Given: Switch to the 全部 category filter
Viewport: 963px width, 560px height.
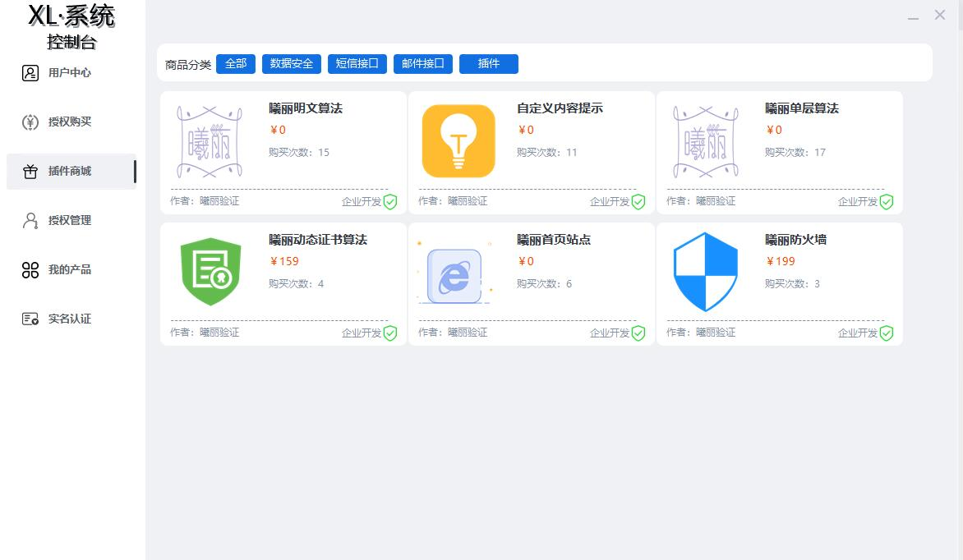Looking at the screenshot, I should pyautogui.click(x=236, y=63).
